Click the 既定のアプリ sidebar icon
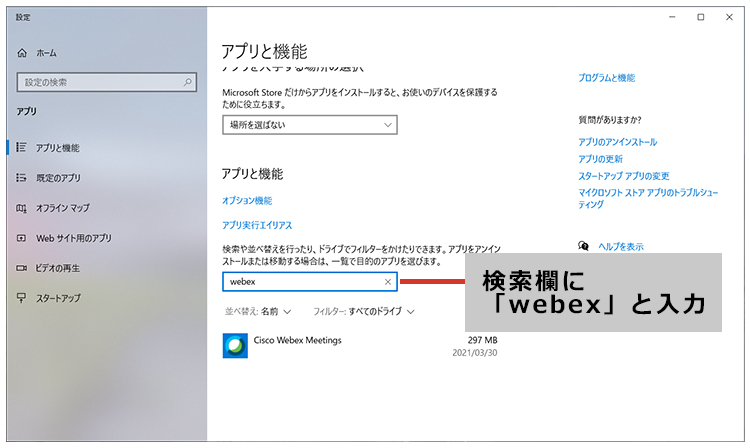This screenshot has height=448, width=750. click(21, 177)
